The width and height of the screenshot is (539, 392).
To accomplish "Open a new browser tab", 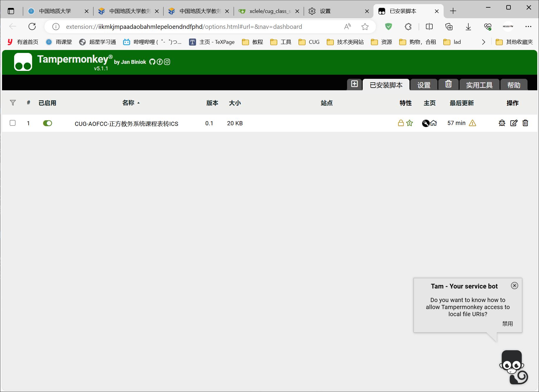I will click(453, 11).
